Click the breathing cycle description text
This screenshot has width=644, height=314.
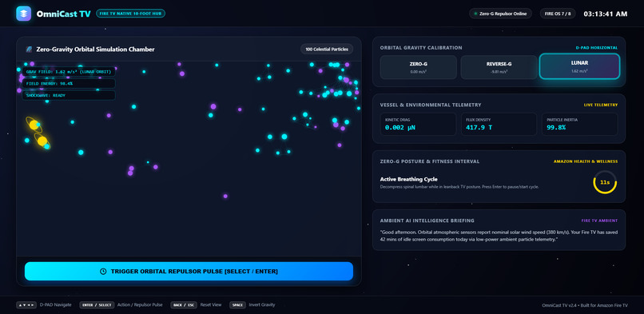[459, 187]
